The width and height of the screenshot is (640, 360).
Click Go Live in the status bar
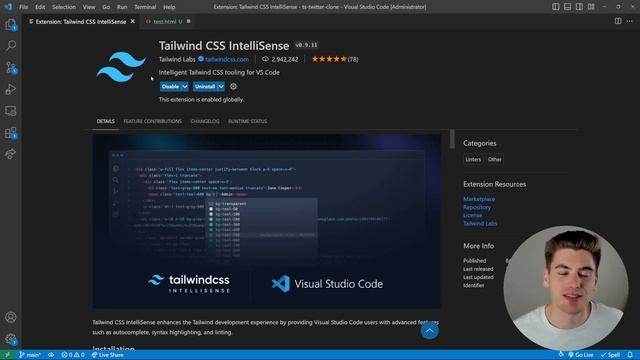tap(581, 355)
